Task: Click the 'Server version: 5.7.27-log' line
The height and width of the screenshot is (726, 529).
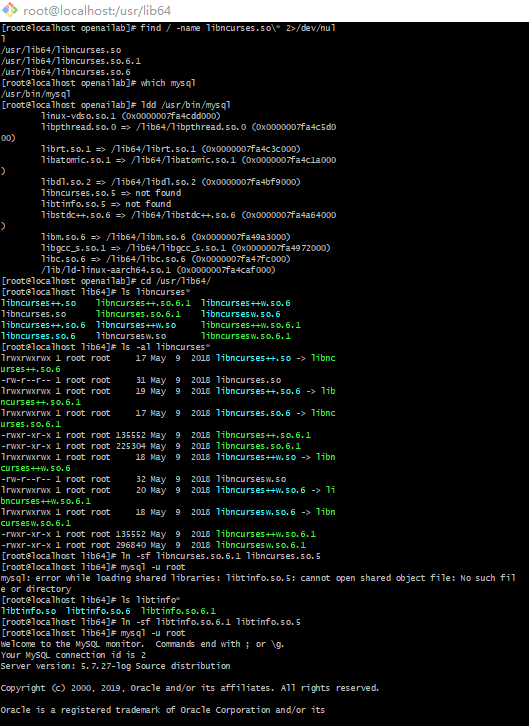Action: [115, 666]
